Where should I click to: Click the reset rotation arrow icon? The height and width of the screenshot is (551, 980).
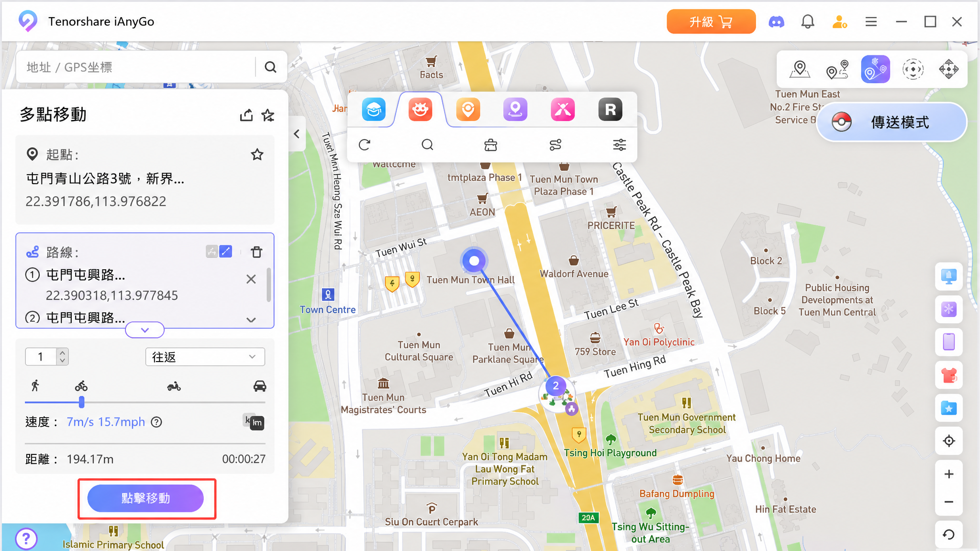point(949,534)
